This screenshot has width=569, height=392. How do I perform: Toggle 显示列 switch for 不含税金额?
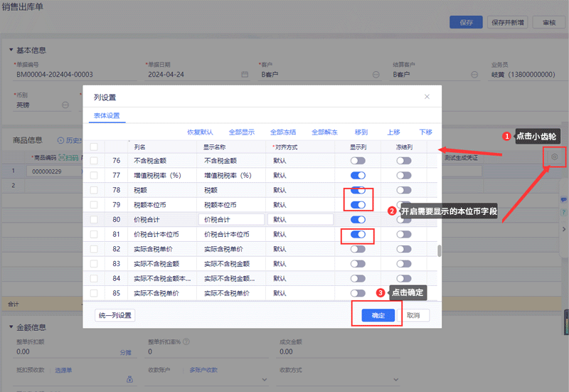(358, 161)
